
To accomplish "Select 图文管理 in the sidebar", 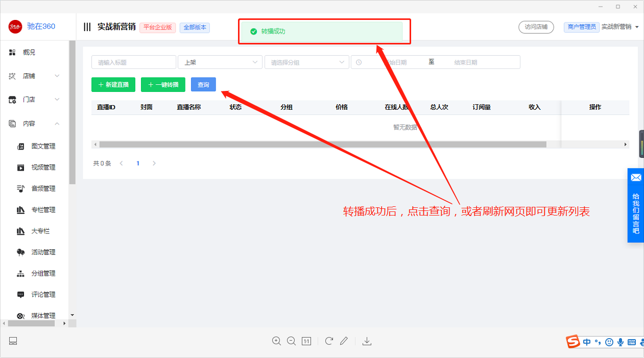I will 43,146.
